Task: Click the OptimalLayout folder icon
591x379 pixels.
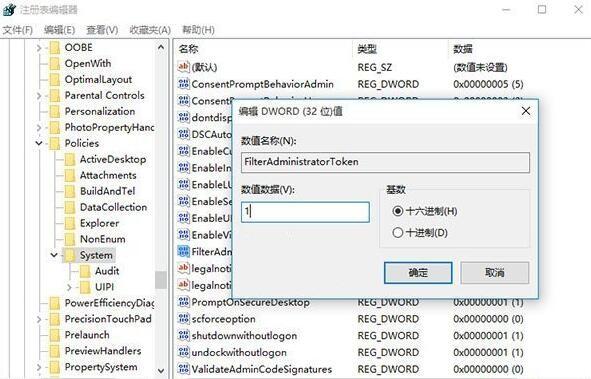Action: coord(55,79)
